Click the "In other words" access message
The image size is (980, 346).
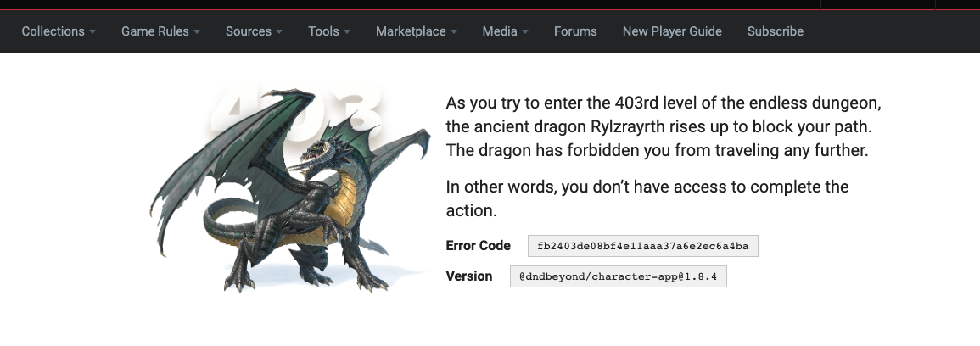click(x=647, y=198)
